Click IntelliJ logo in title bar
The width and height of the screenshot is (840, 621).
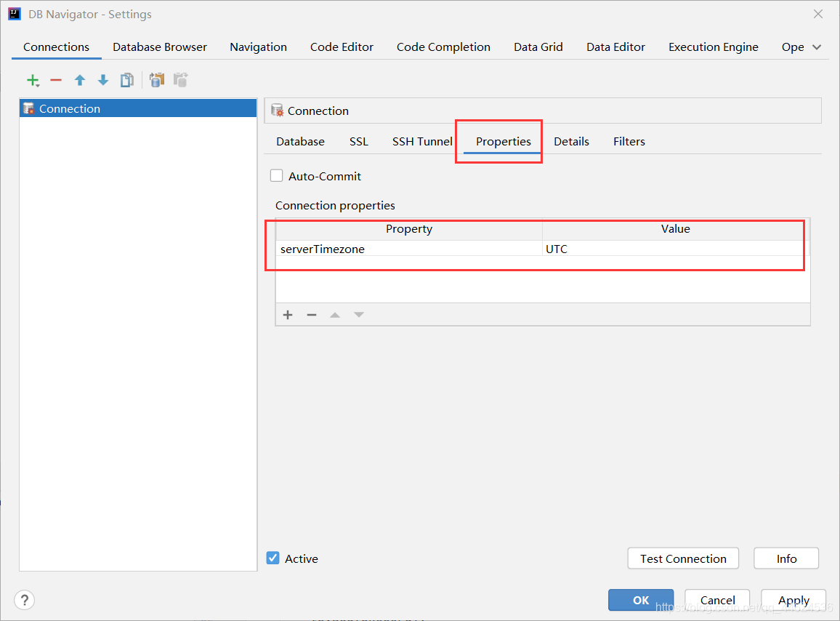(x=15, y=14)
